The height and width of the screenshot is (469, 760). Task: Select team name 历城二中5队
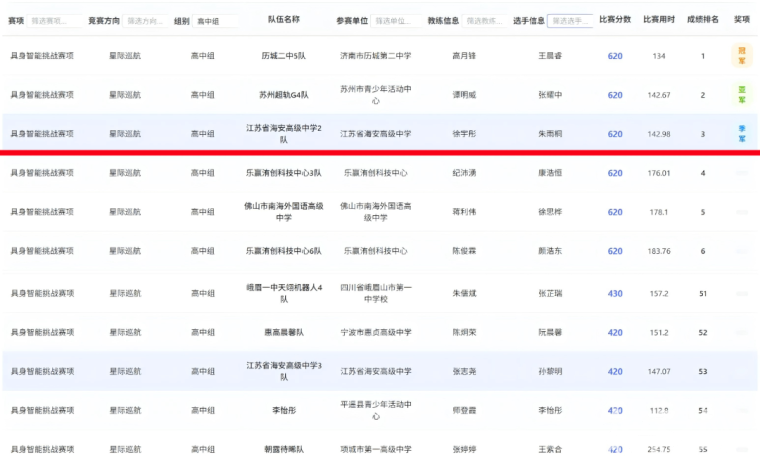pyautogui.click(x=284, y=56)
